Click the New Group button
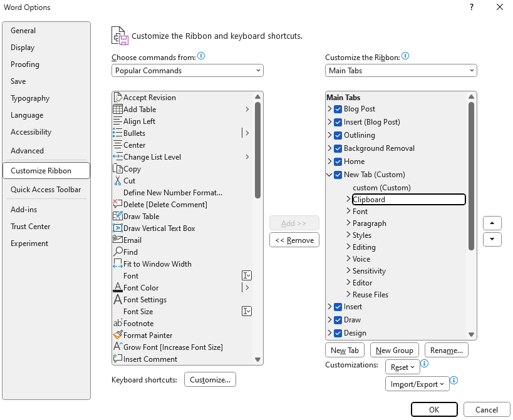 click(394, 351)
